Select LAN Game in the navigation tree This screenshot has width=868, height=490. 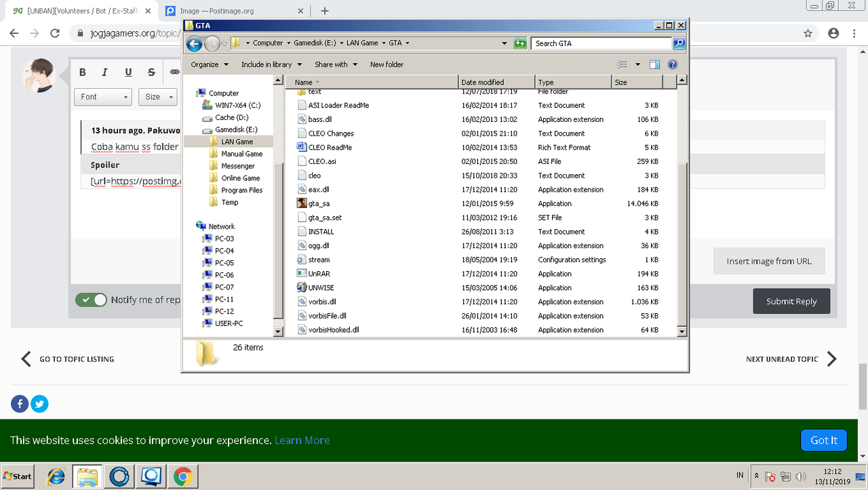(237, 142)
